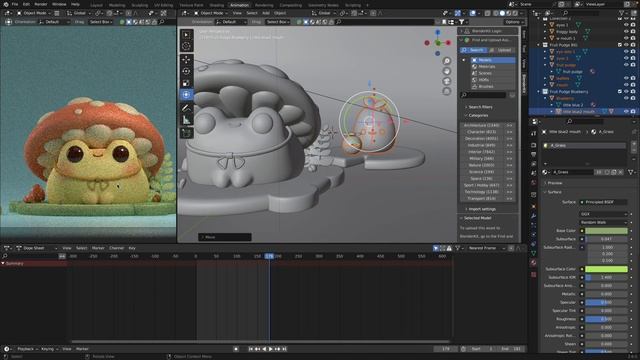Toggle render camera icon for 'Blueberry' object row
640x360 pixels.
point(633,98)
